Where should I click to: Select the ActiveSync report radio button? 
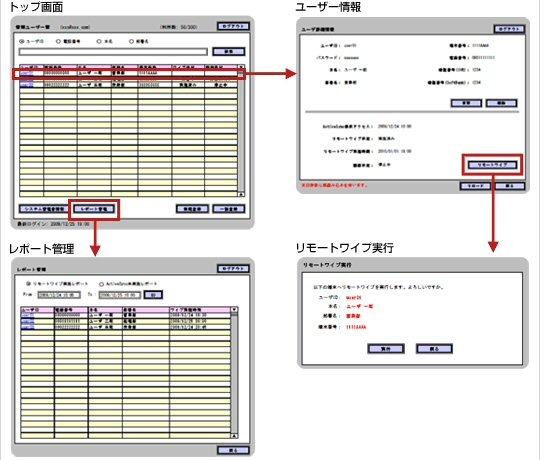[x=102, y=284]
